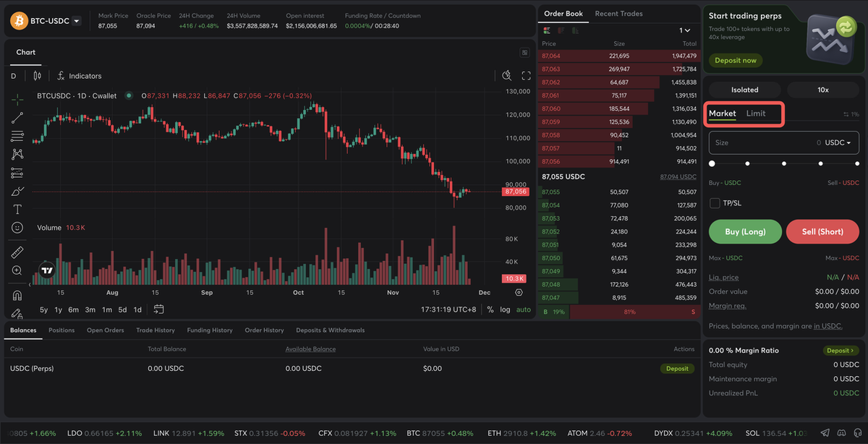Open the order book grouping dropdown

click(x=684, y=30)
